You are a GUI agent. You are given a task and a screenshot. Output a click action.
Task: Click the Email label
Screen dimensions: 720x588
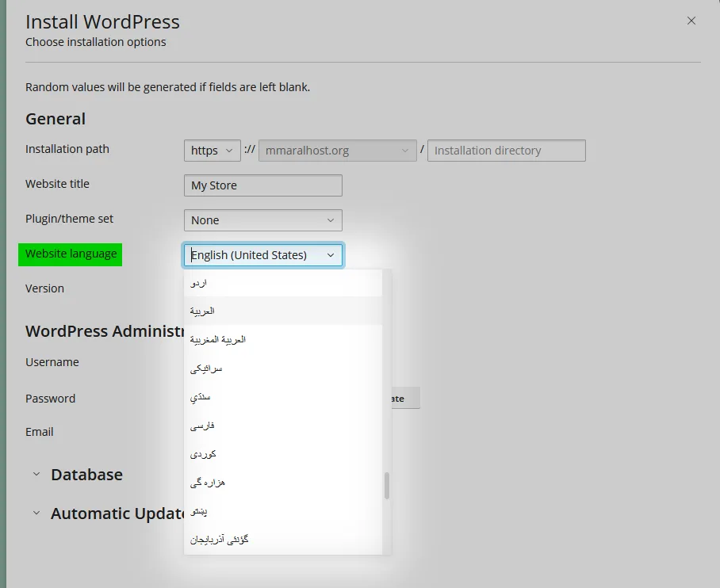[x=40, y=432]
